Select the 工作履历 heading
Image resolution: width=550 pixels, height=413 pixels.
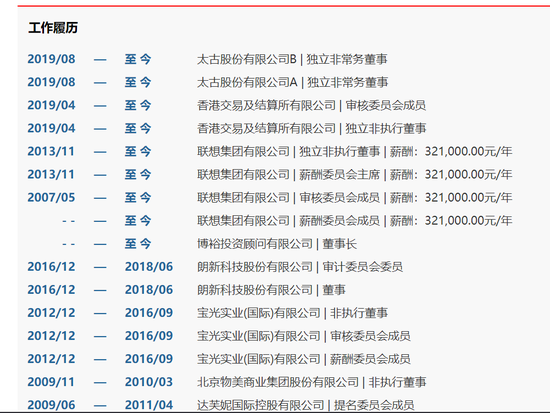[53, 28]
